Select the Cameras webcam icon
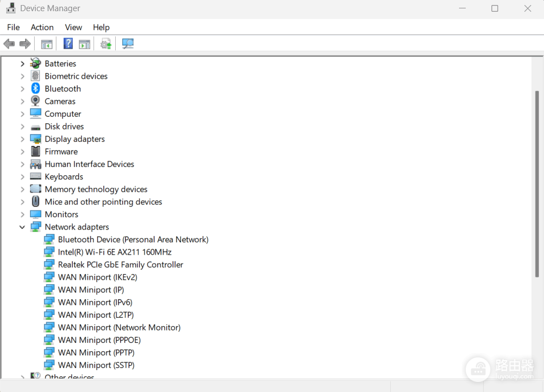Viewport: 544px width, 392px height. click(35, 101)
